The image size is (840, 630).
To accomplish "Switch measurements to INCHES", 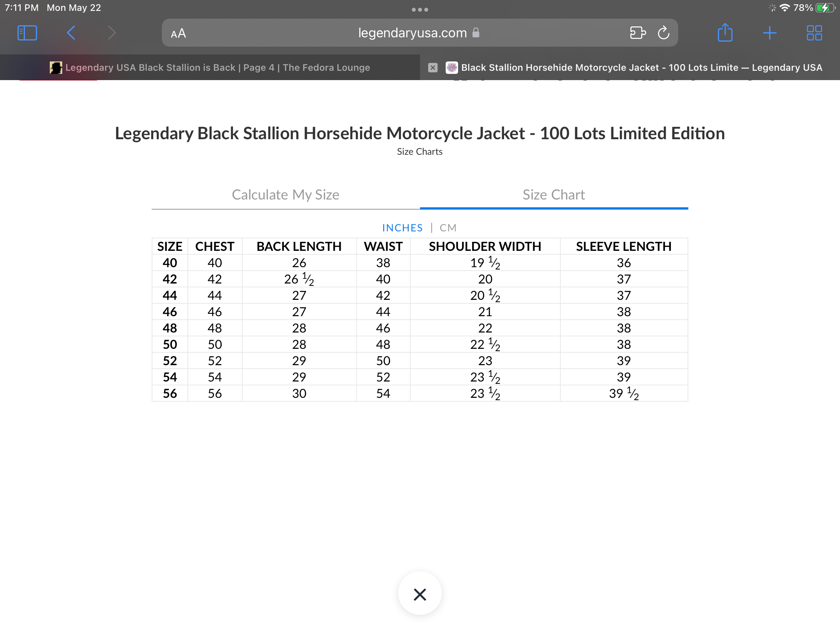I will click(402, 228).
